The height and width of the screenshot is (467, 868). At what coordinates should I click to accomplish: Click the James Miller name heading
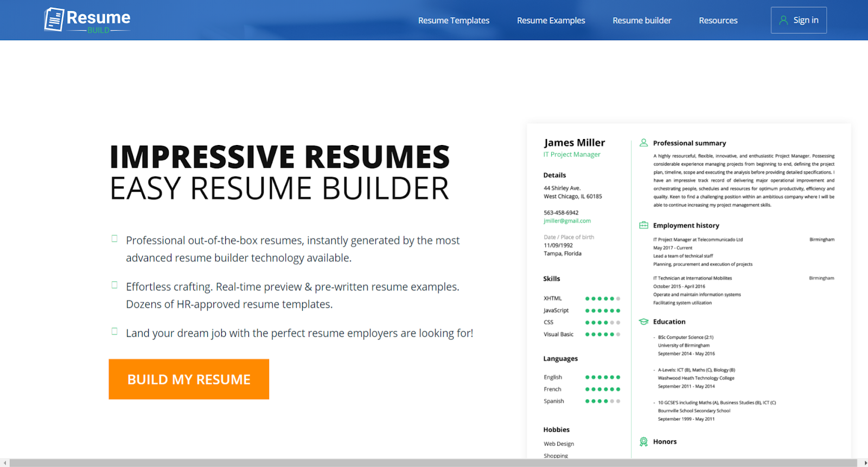(575, 142)
